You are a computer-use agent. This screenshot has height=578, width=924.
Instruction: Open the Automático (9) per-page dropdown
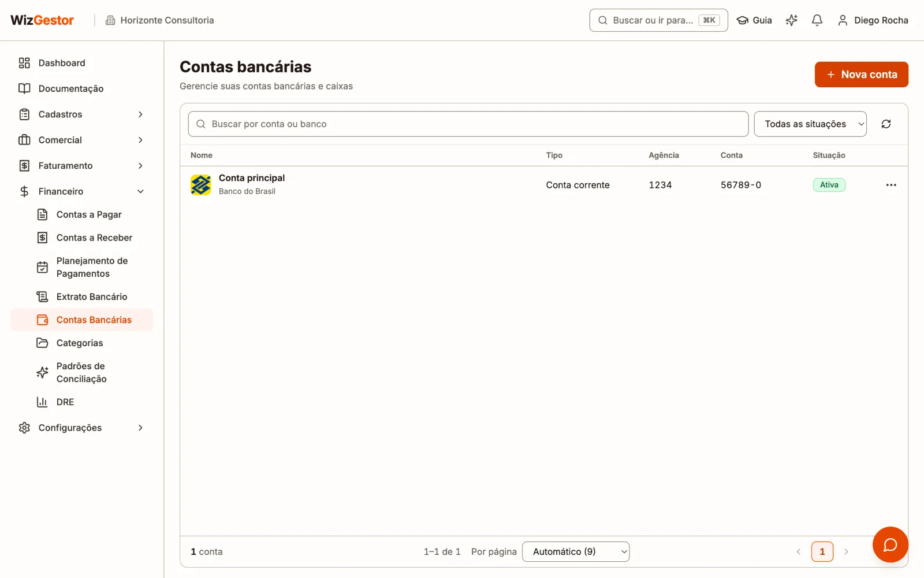point(576,551)
